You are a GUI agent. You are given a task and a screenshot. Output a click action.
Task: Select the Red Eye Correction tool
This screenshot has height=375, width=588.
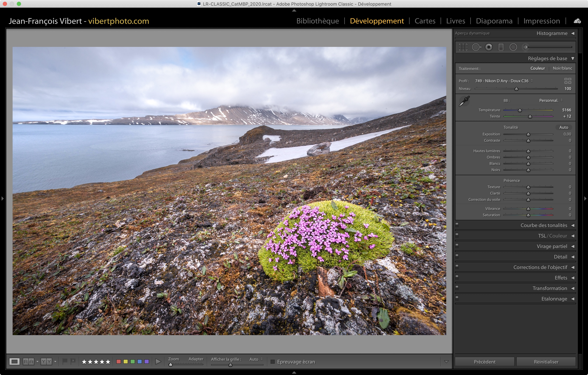[489, 47]
